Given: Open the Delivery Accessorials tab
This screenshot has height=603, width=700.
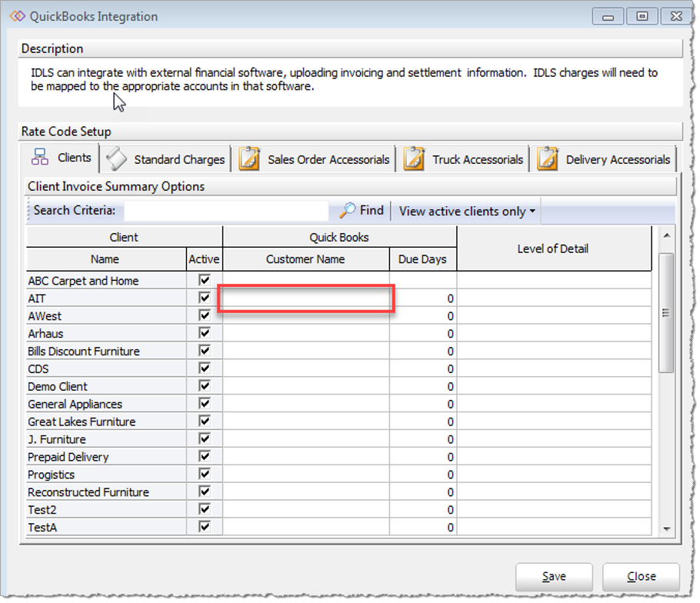Looking at the screenshot, I should point(604,159).
